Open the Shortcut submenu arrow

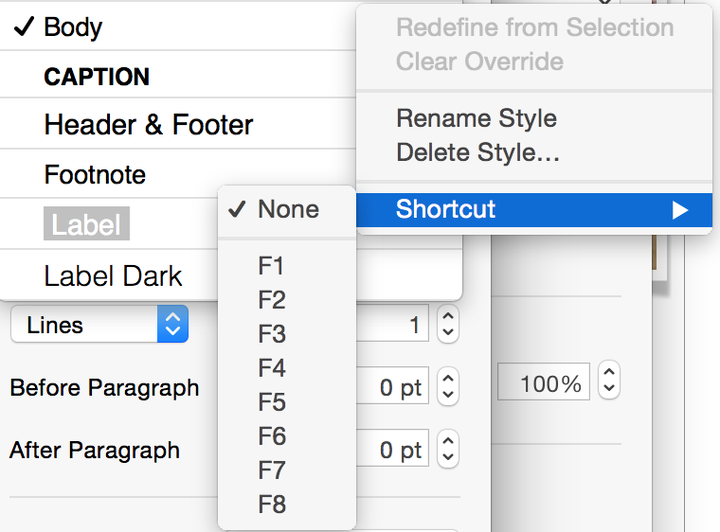click(x=680, y=209)
